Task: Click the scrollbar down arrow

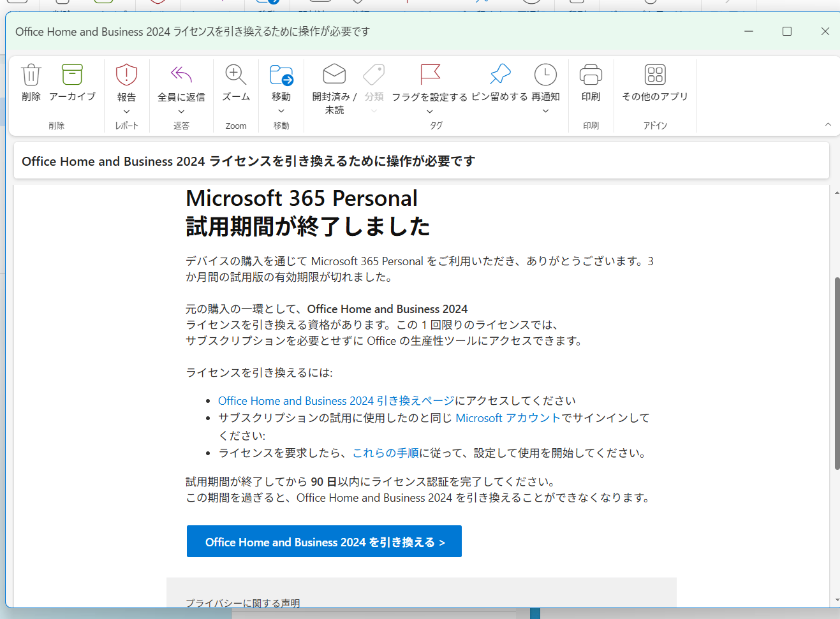Action: (x=837, y=600)
